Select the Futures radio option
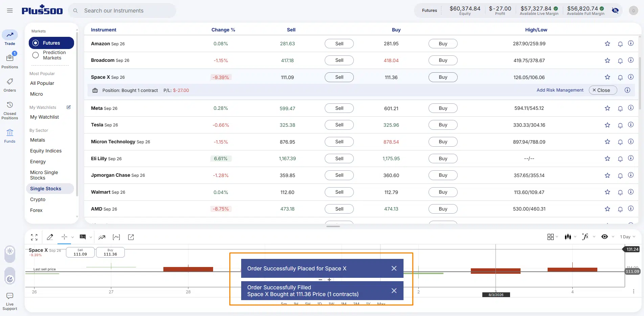This screenshot has height=316, width=644. (x=51, y=43)
